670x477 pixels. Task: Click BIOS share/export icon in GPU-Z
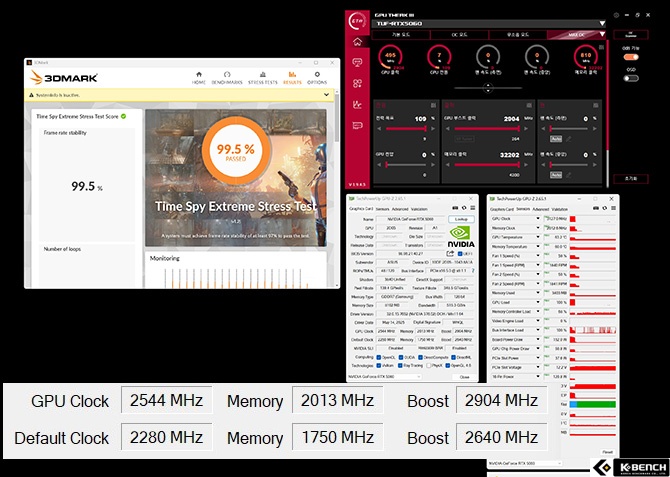point(450,253)
